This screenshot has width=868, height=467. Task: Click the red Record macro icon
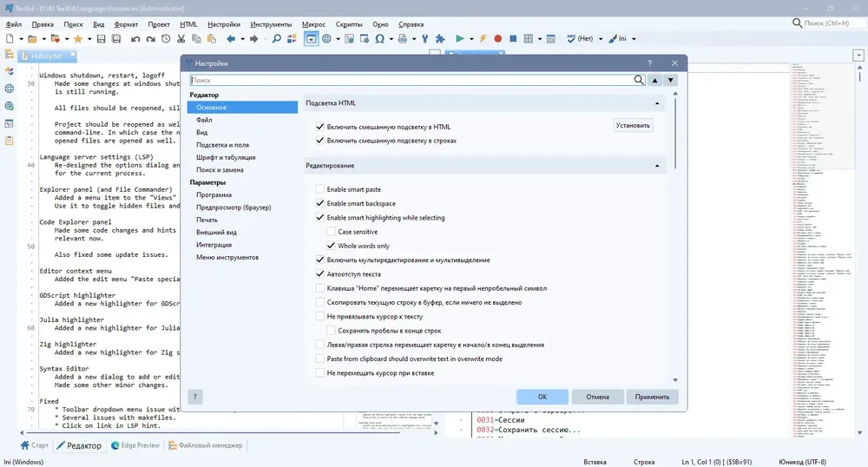click(497, 39)
